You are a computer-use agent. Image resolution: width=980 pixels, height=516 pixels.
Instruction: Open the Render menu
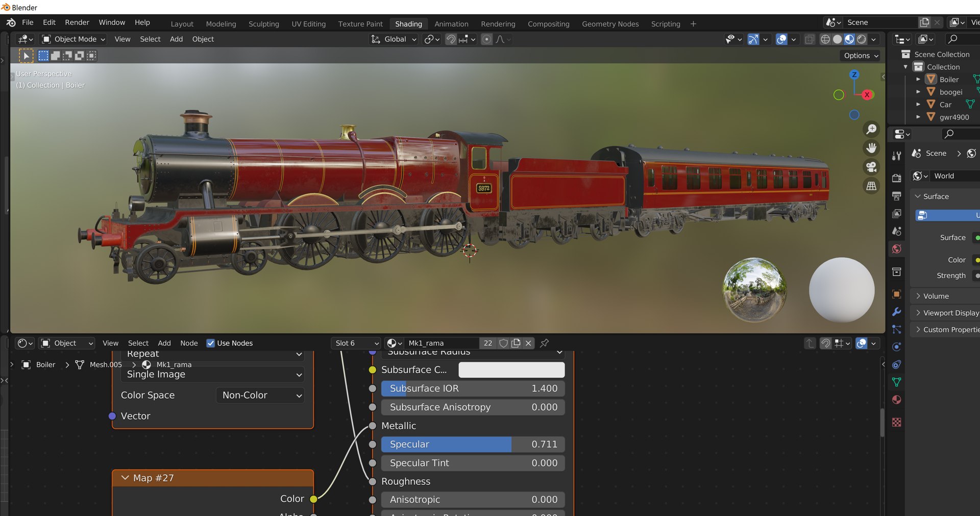[x=77, y=22]
